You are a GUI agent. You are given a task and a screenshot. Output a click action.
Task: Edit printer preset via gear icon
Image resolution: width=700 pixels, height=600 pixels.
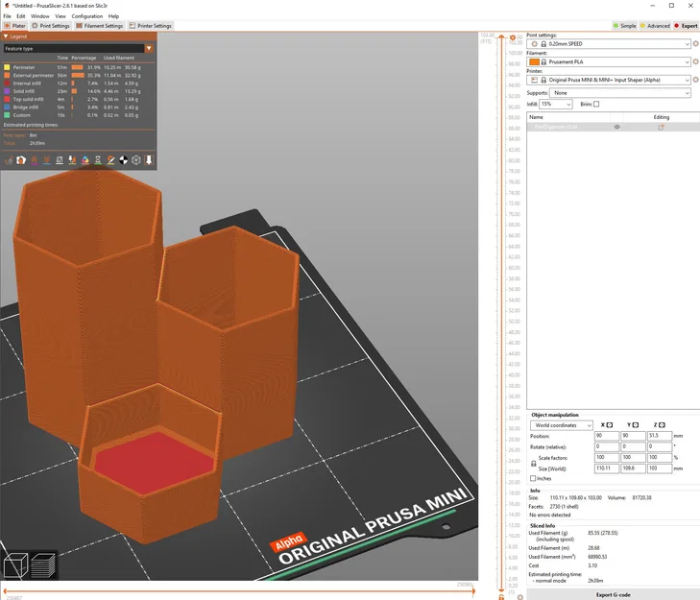[x=695, y=80]
